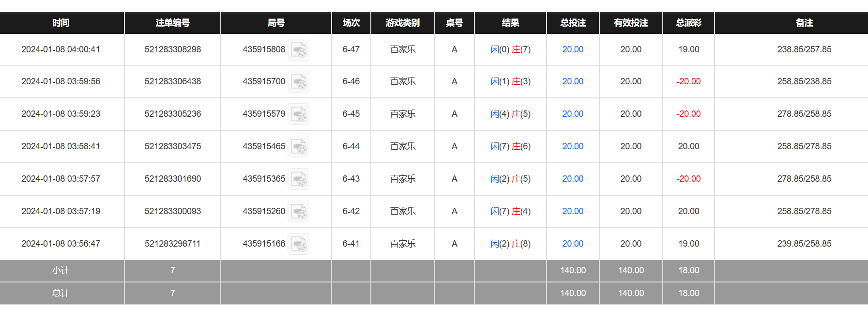This screenshot has height=313, width=868.
Task: Click the 有效投注 column header
Action: click(x=631, y=23)
